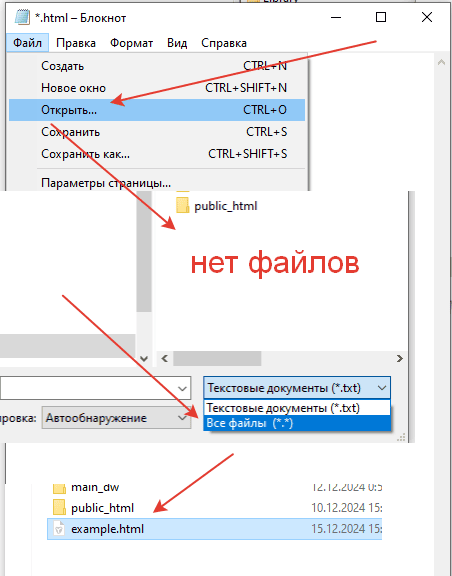
Task: Select Сохранить menu entry
Action: (157, 132)
